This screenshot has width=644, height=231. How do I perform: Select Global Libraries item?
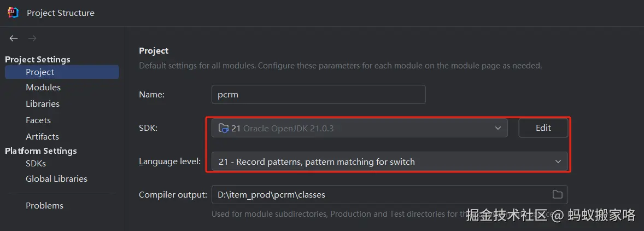[x=56, y=179]
